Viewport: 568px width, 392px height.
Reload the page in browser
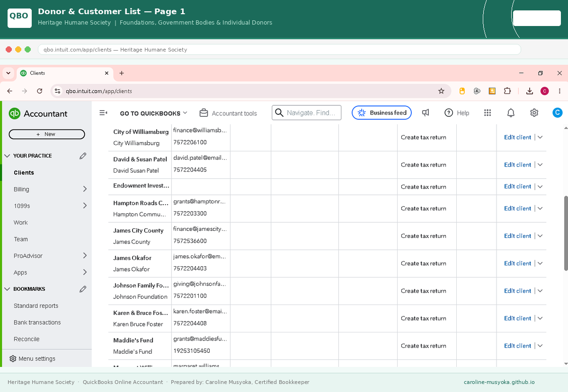40,91
